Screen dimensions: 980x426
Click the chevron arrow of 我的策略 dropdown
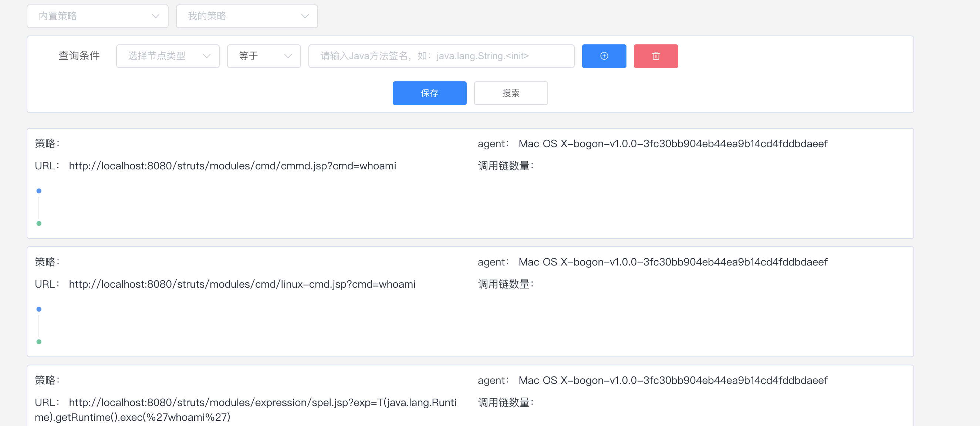coord(305,16)
